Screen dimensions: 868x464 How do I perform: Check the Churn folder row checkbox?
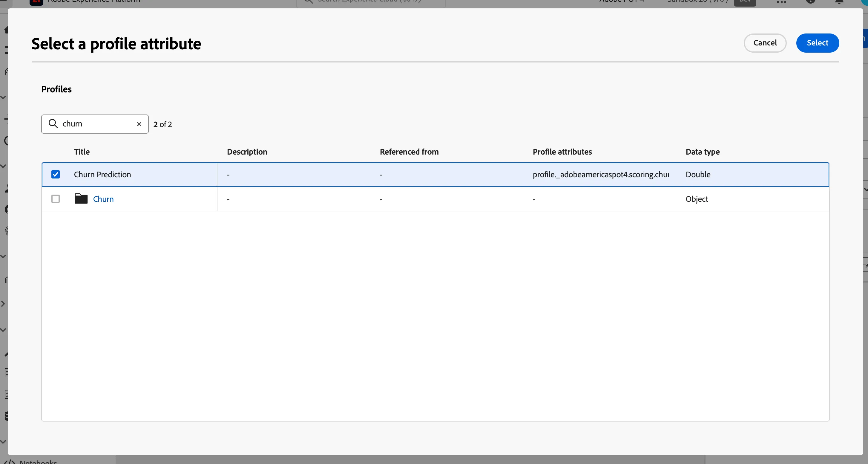(56, 199)
